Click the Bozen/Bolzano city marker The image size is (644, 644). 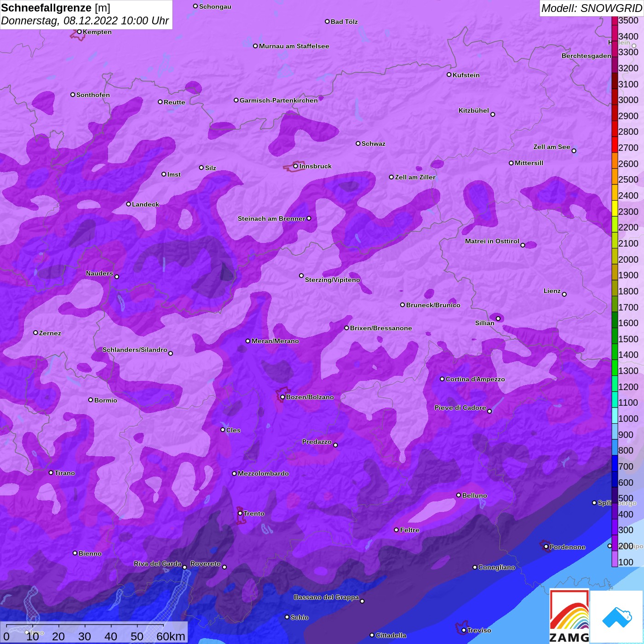pyautogui.click(x=282, y=397)
